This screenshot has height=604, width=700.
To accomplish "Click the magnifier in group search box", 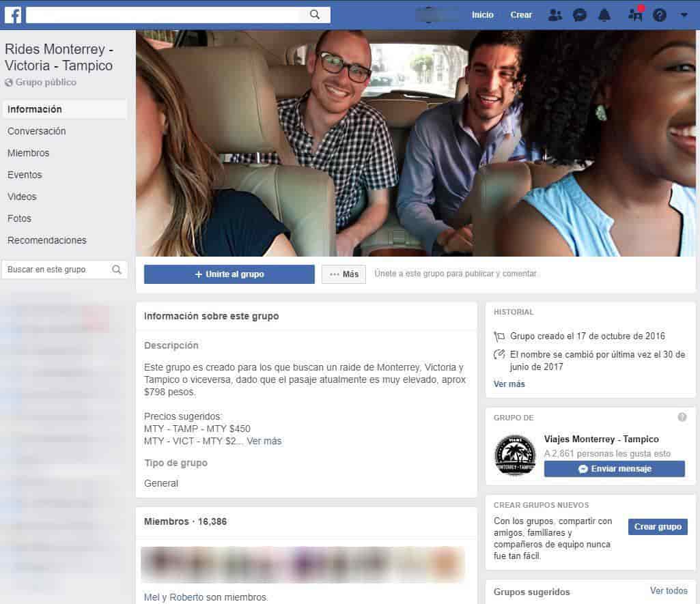I will 117,270.
